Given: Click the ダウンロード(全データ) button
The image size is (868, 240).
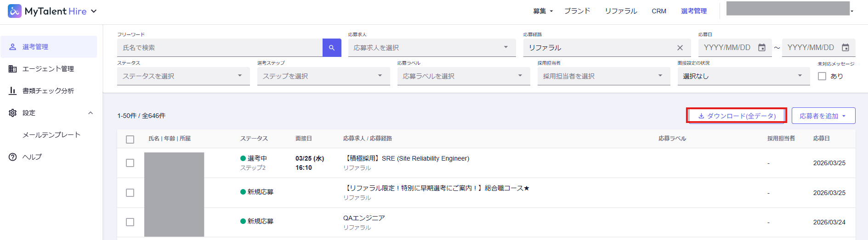Looking at the screenshot, I should point(737,116).
